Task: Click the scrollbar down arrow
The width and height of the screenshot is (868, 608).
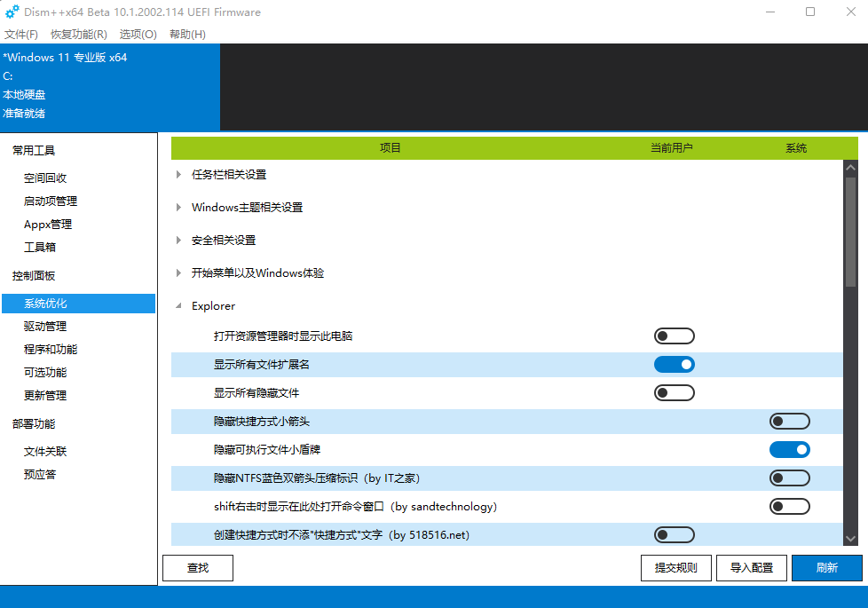Action: coord(850,538)
